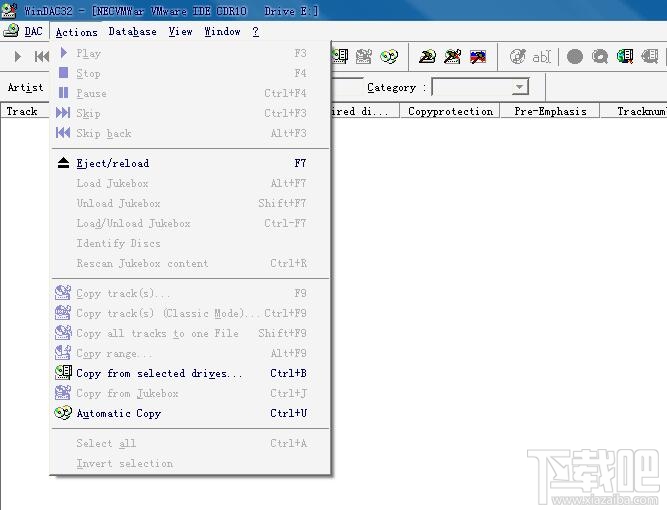This screenshot has width=667, height=510.
Task: Click toolbar copy from jukebox icon
Action: click(x=364, y=57)
